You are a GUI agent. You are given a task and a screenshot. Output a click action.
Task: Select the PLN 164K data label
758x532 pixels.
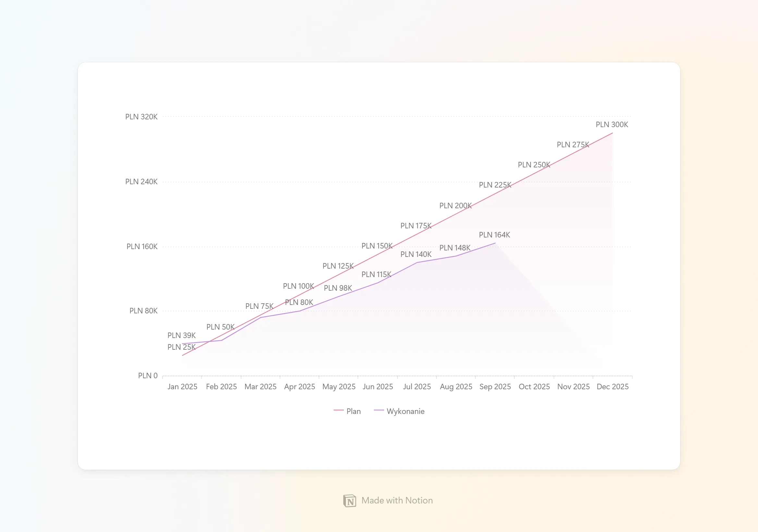click(x=494, y=235)
